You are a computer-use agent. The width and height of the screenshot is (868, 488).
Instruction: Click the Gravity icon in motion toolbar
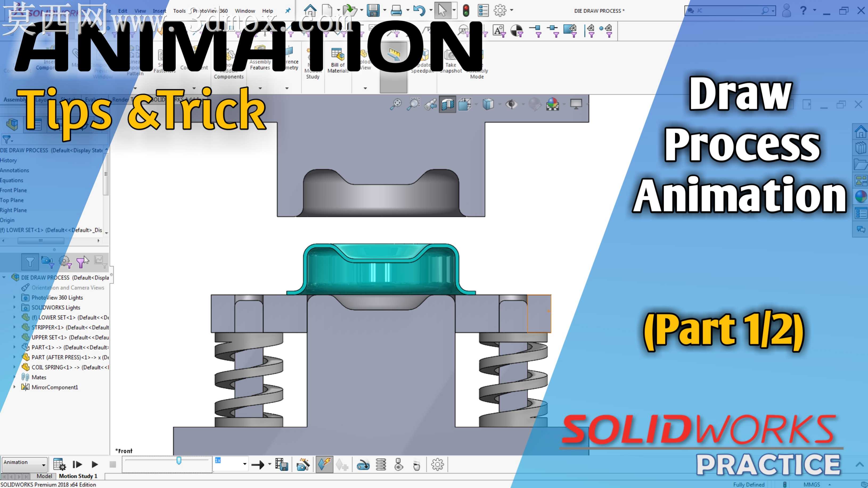point(416,465)
